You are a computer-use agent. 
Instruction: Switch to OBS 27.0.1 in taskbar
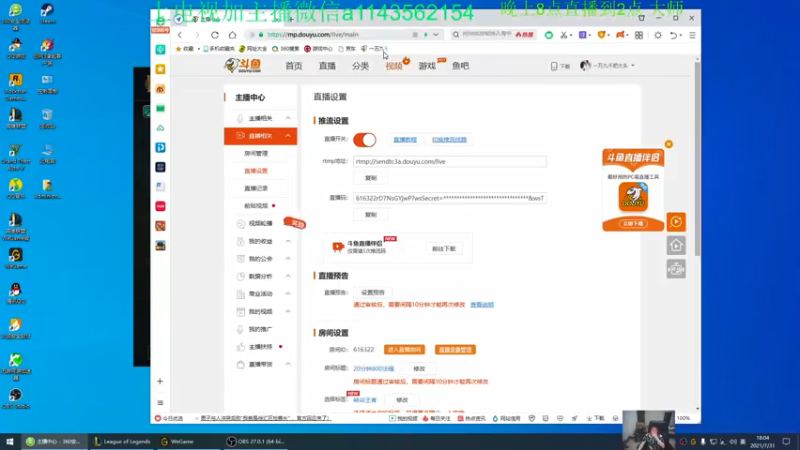point(256,441)
